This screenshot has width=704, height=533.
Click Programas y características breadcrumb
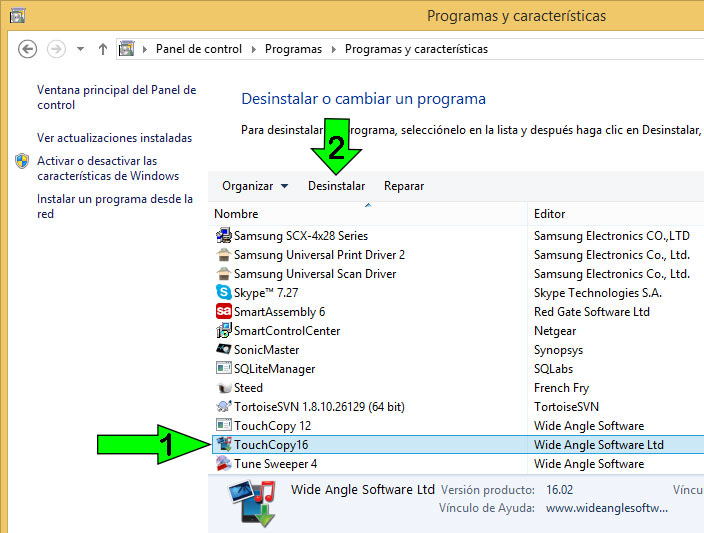click(416, 49)
